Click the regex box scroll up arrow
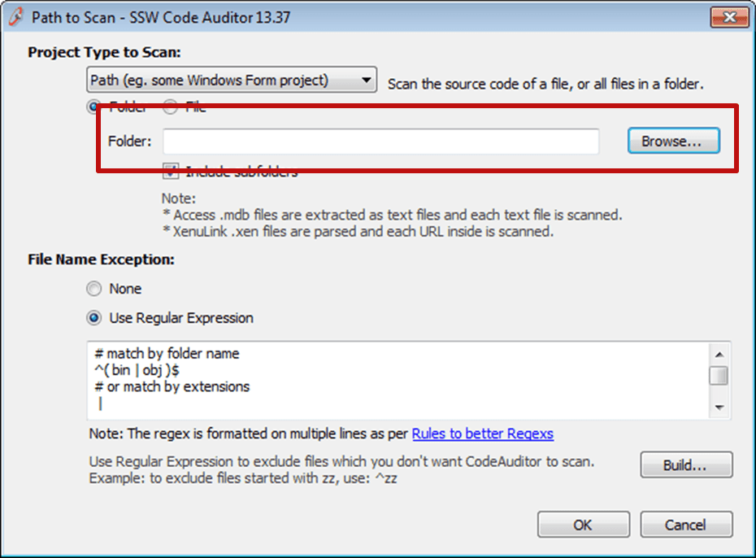Image resolution: width=756 pixels, height=558 pixels. pos(719,354)
